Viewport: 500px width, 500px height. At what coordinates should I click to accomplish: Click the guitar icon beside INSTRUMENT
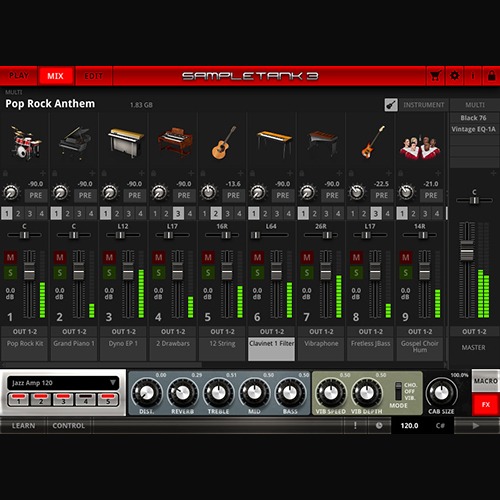pos(391,105)
